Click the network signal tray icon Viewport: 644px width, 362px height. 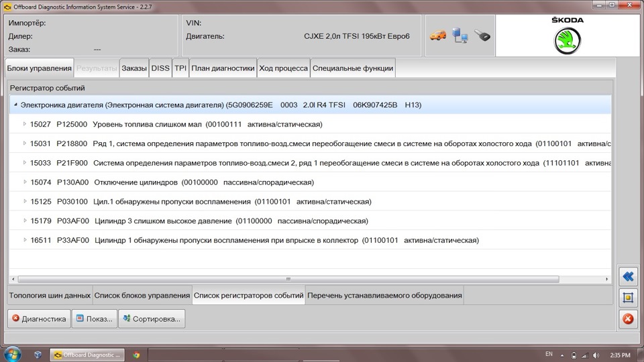585,355
